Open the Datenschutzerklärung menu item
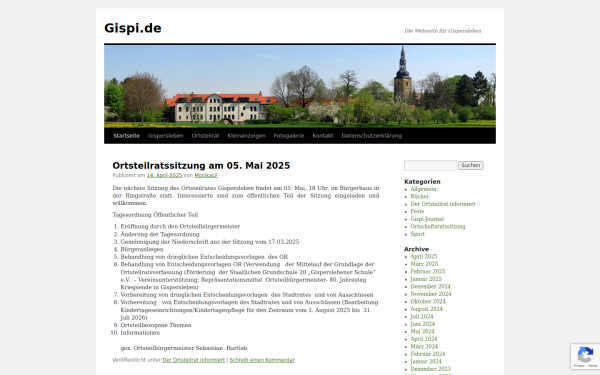The width and height of the screenshot is (600, 375). click(x=372, y=136)
